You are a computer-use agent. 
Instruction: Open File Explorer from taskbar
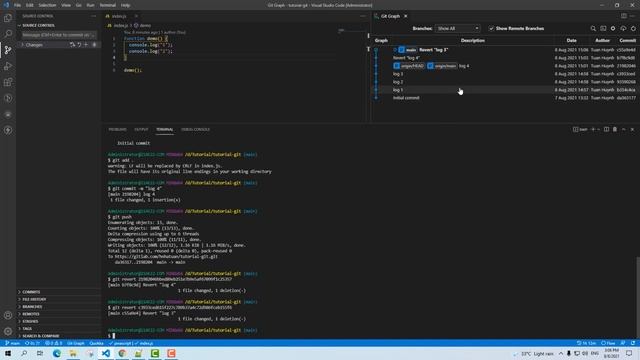click(x=73, y=353)
